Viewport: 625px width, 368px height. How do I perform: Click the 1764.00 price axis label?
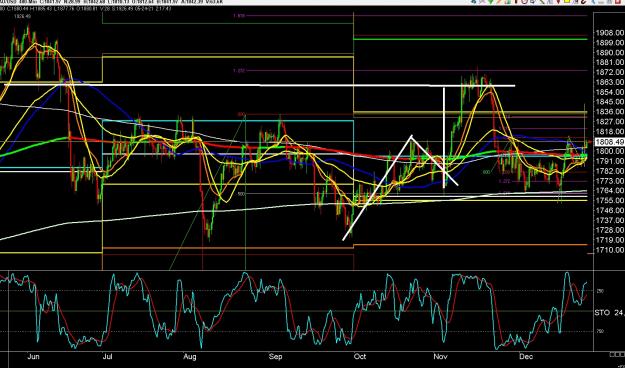[610, 191]
